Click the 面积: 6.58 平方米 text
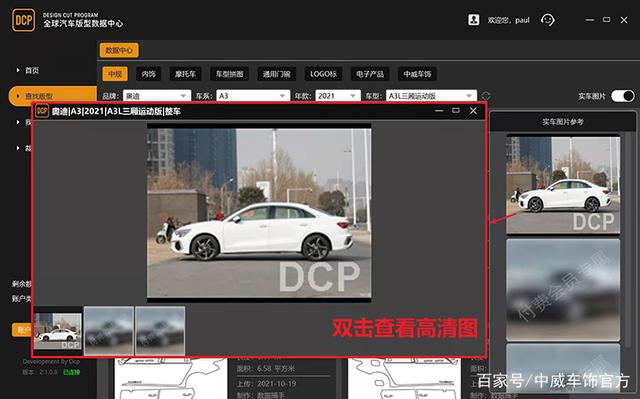Viewport: 640px width, 399px height. pos(266,368)
